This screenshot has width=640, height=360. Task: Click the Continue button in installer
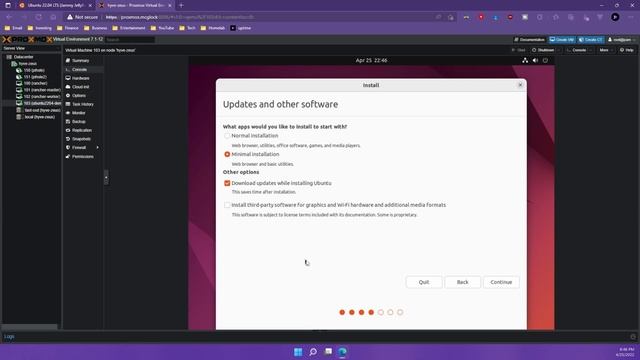[x=501, y=282]
